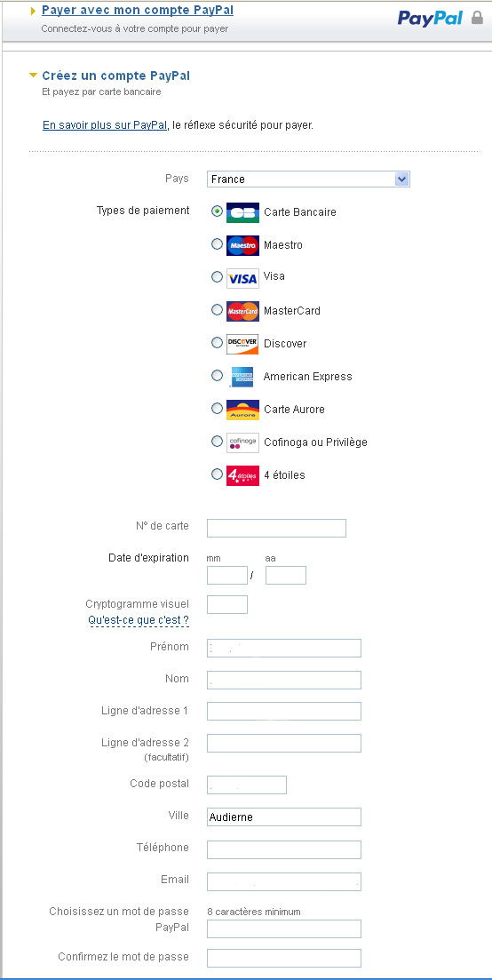
Task: Select the Maestro radio button
Action: [217, 244]
